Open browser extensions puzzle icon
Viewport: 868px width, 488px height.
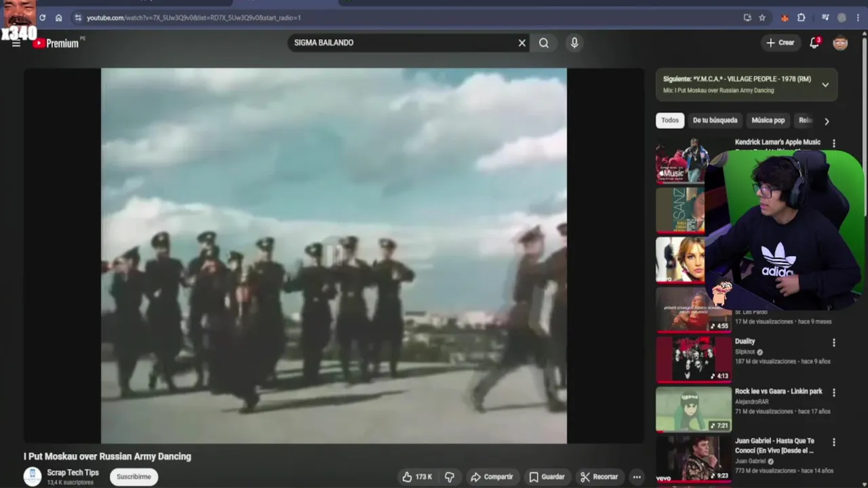pyautogui.click(x=802, y=18)
